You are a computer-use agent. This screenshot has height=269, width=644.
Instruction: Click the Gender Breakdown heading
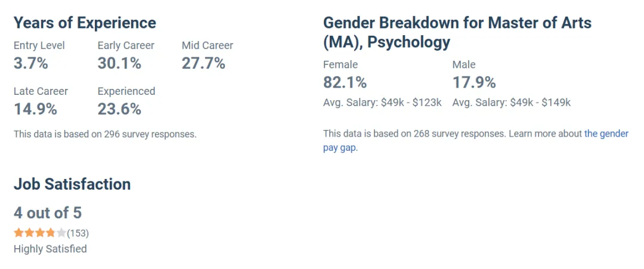pyautogui.click(x=457, y=32)
